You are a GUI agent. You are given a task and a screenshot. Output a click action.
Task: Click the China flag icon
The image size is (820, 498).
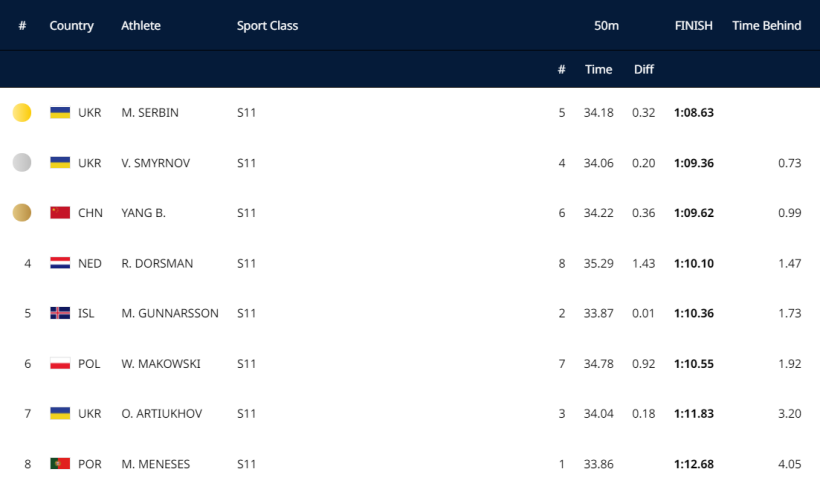60,213
